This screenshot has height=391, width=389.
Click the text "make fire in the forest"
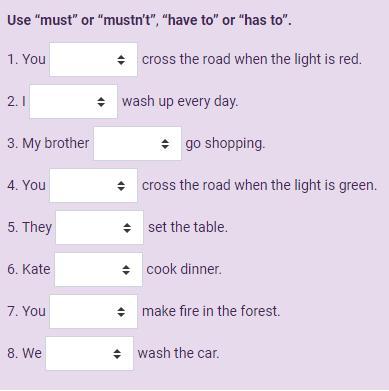coord(211,311)
